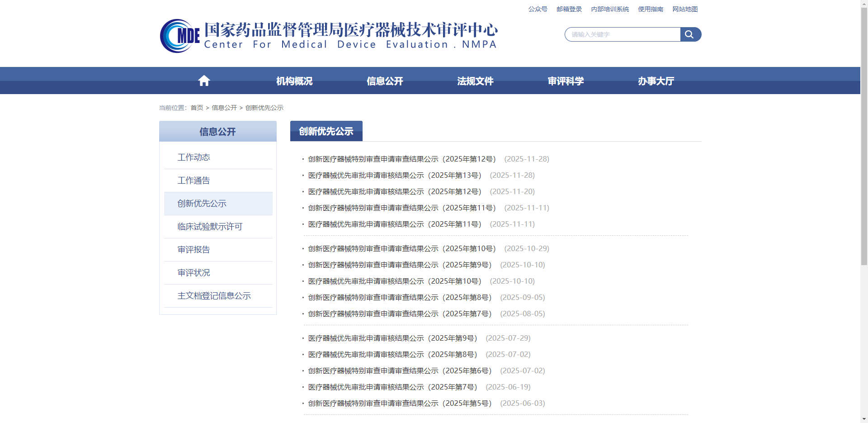Open 创新医疗器械特别审查 2025年第12号 notice
The width and height of the screenshot is (868, 423).
(402, 159)
